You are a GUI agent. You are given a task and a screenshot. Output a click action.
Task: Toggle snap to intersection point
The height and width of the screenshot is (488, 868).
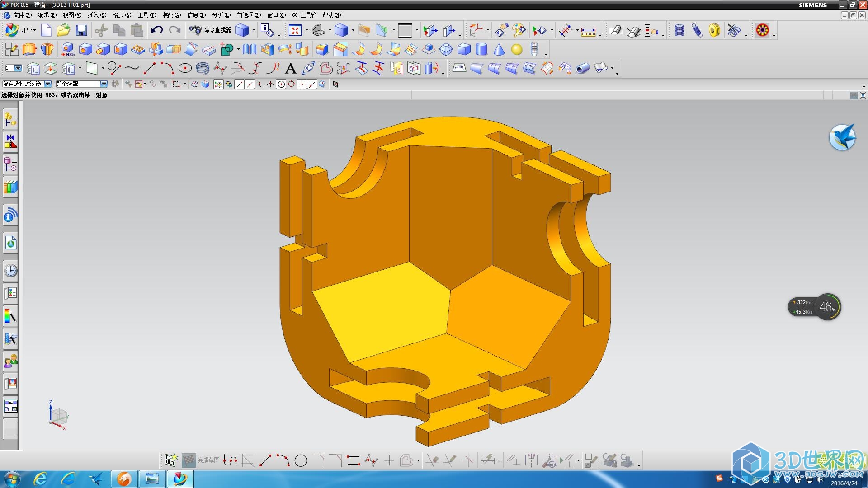click(270, 84)
